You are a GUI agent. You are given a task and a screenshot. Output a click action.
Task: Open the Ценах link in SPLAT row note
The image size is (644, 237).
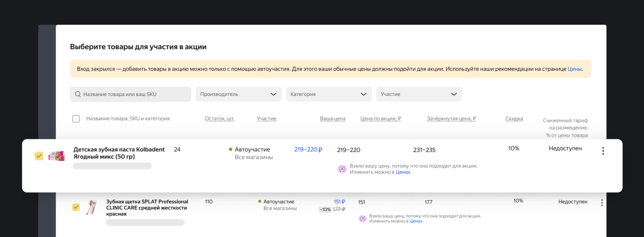coord(416,221)
